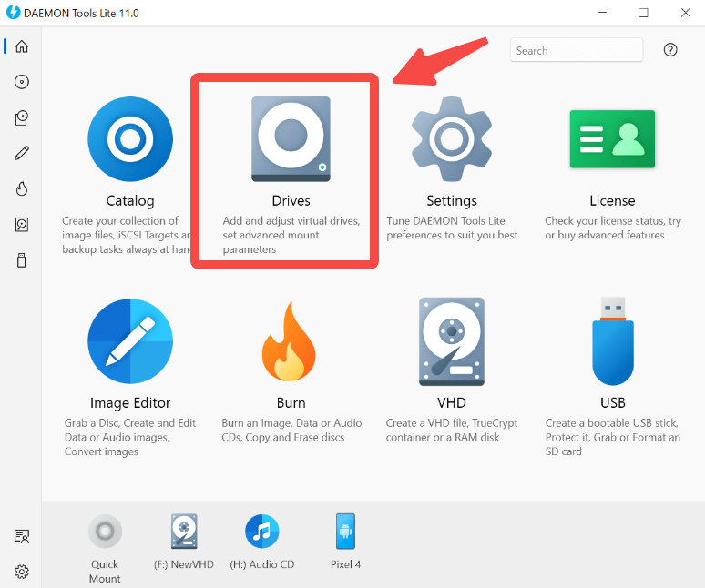Select the (H:) Audio CD icon
705x588 pixels.
(262, 531)
